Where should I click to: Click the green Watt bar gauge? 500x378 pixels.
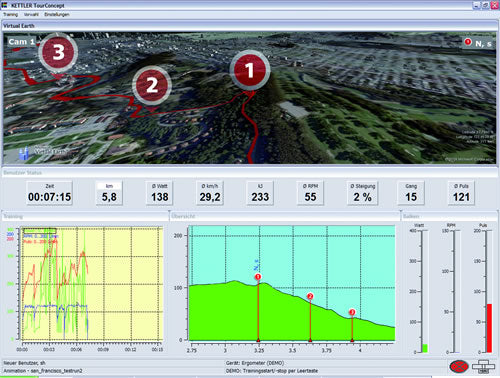point(425,348)
